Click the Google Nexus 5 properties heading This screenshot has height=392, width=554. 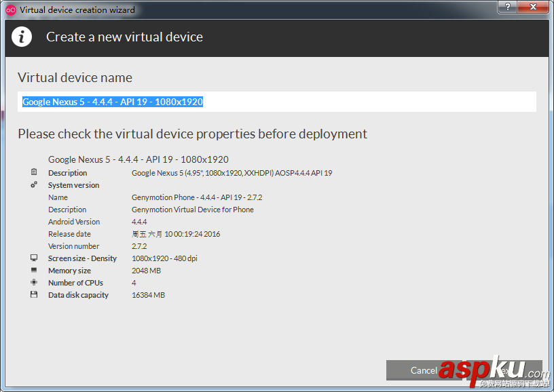(138, 159)
